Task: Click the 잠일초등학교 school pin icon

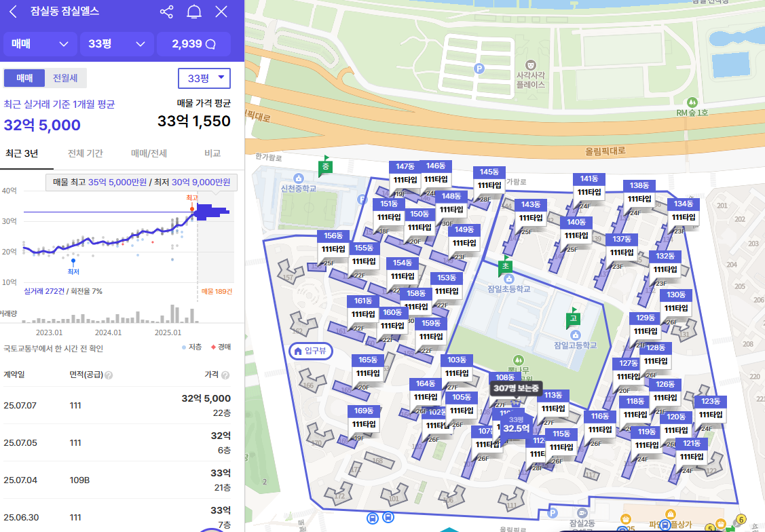Action: tap(509, 279)
